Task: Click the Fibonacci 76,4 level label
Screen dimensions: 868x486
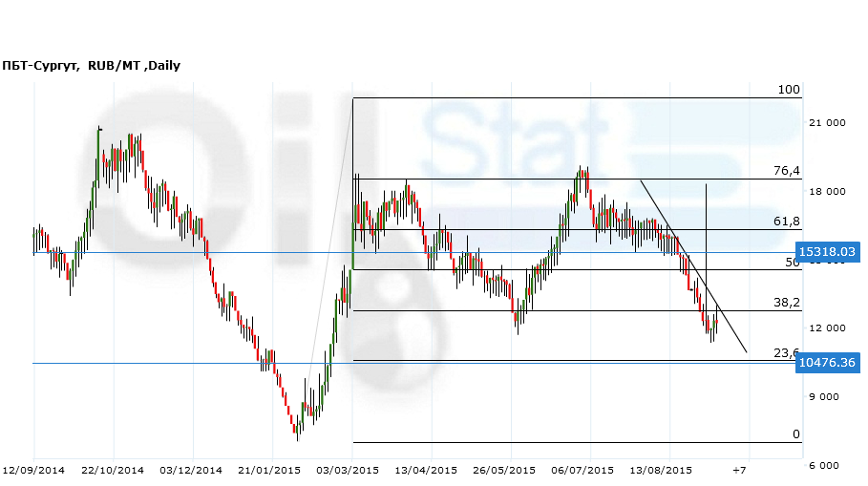Action: [786, 172]
